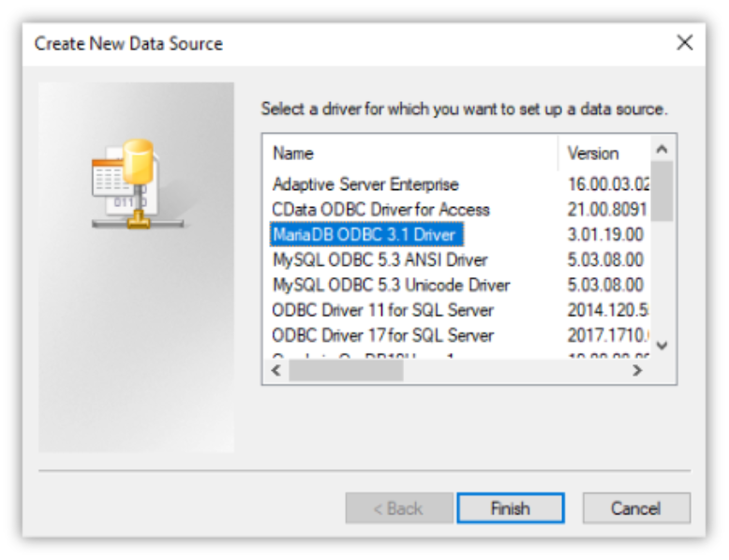Select MariaDB ODBC 3.1 Driver entry

(x=366, y=235)
